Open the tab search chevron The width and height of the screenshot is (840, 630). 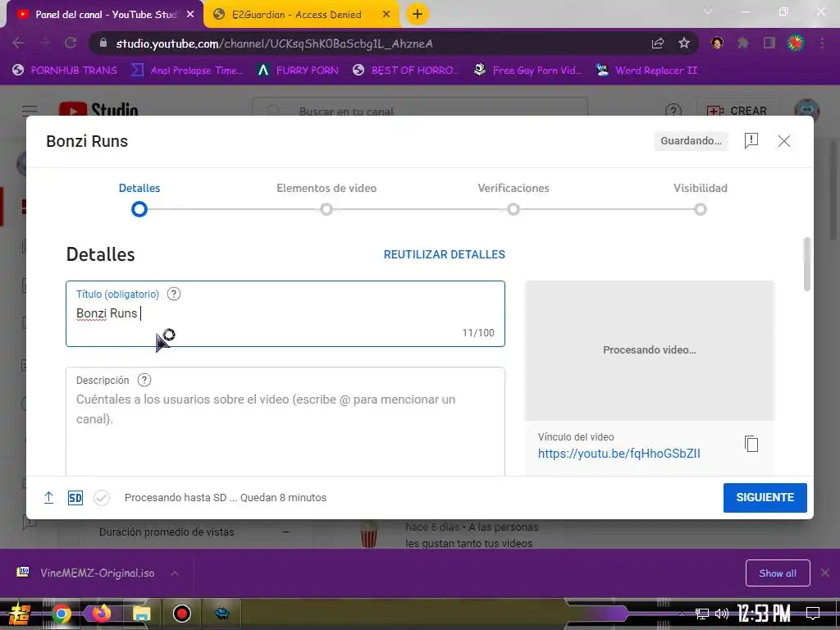coord(708,11)
